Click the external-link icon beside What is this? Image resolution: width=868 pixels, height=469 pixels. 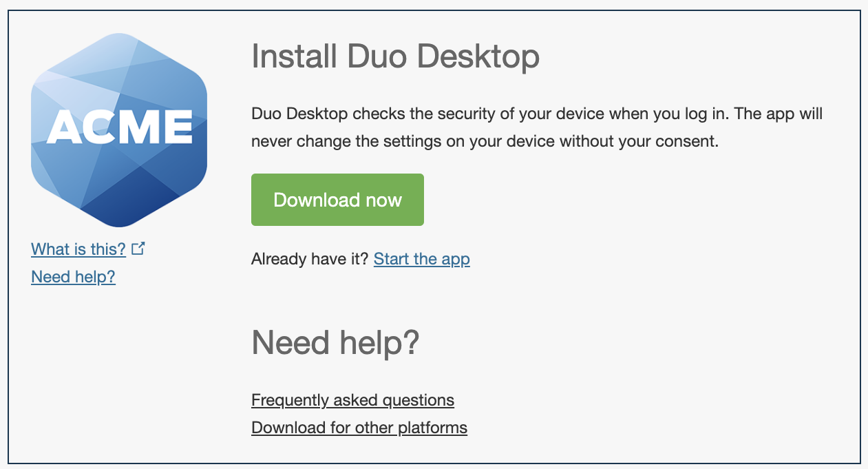pyautogui.click(x=138, y=248)
